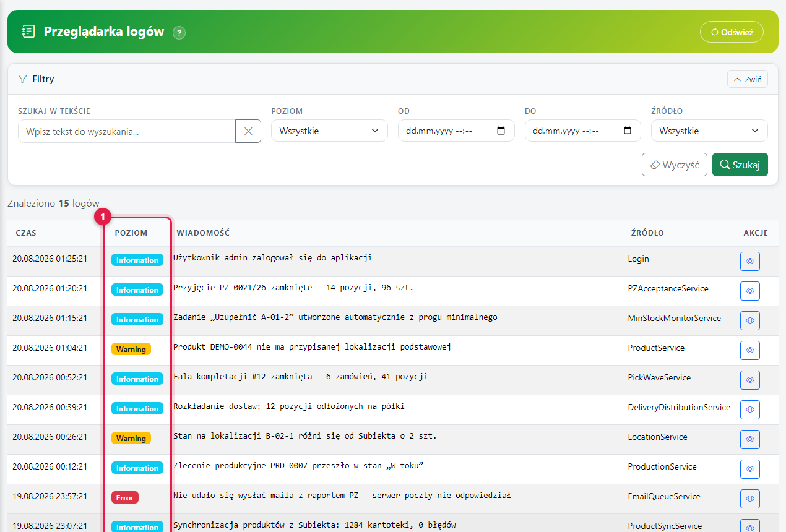Click the green Szukaj button

740,165
